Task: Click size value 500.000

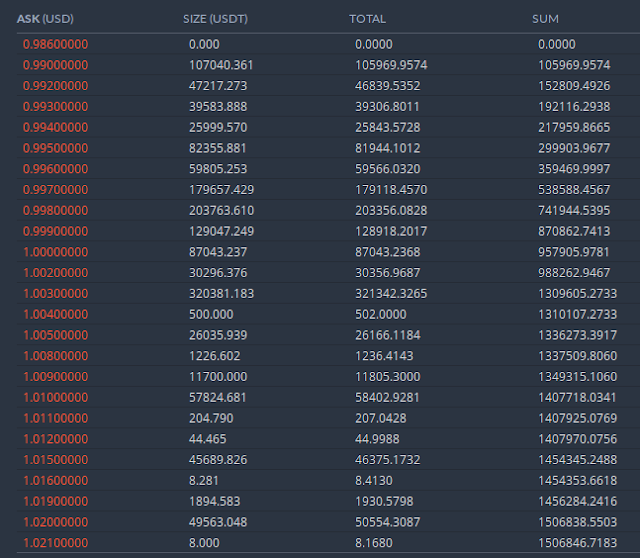Action: 211,314
